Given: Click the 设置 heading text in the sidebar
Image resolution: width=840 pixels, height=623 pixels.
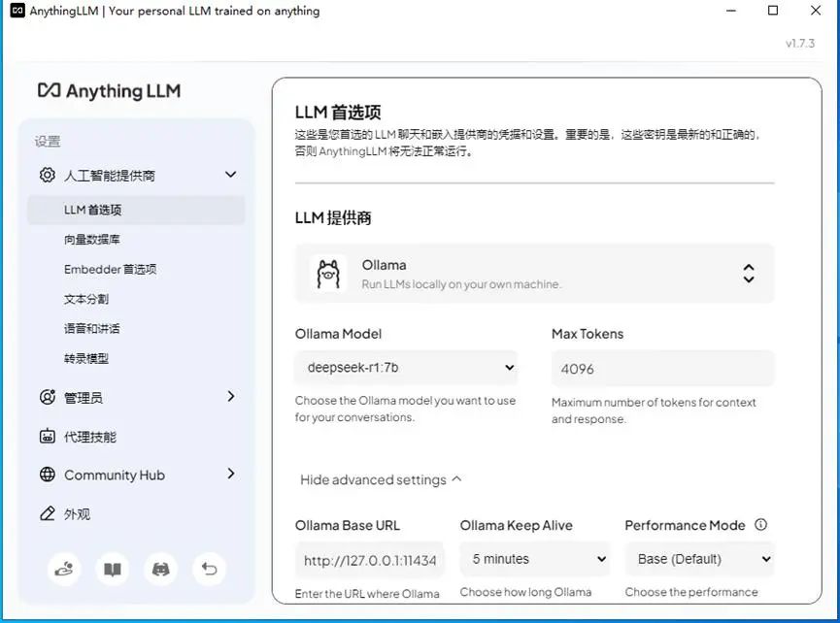Looking at the screenshot, I should pos(48,142).
